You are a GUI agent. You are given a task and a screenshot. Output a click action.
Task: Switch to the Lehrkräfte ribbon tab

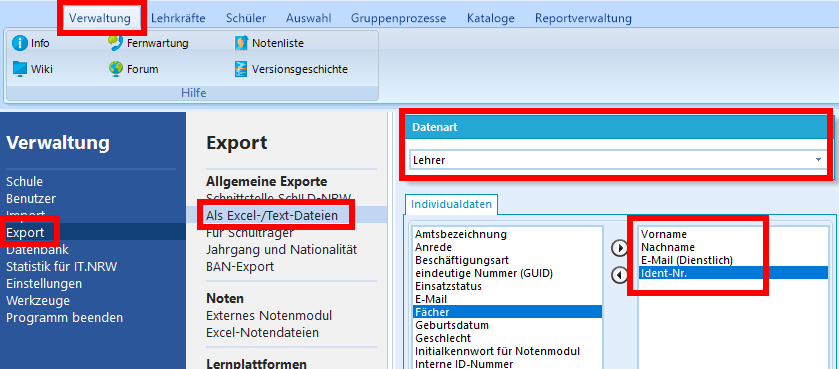(178, 18)
